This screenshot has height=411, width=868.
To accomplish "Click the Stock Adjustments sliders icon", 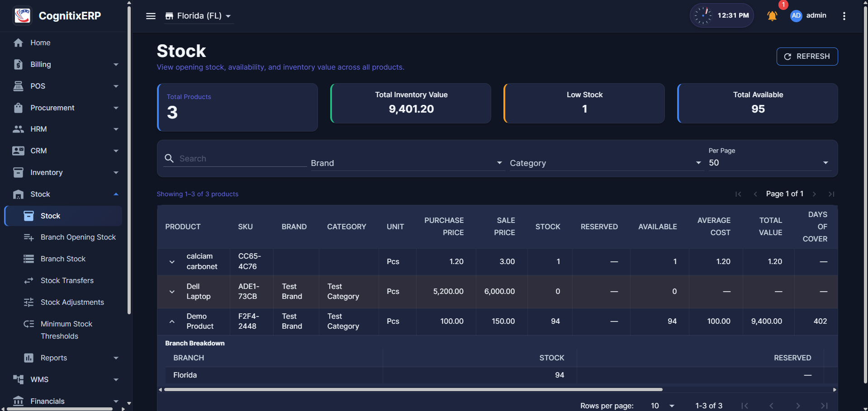I will point(28,302).
